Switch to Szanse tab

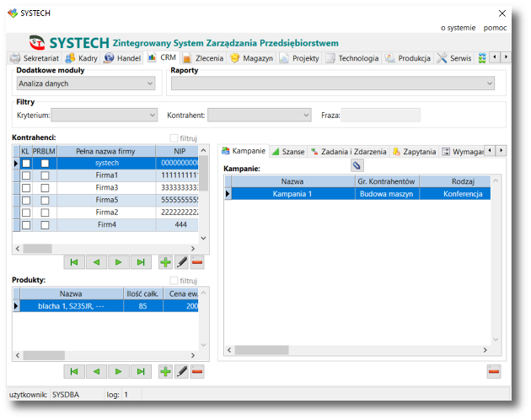click(x=288, y=152)
